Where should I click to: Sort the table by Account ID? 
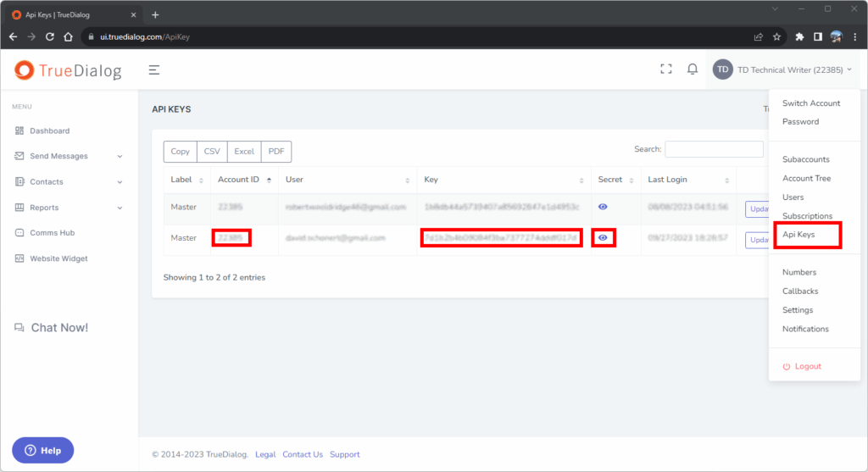(244, 180)
